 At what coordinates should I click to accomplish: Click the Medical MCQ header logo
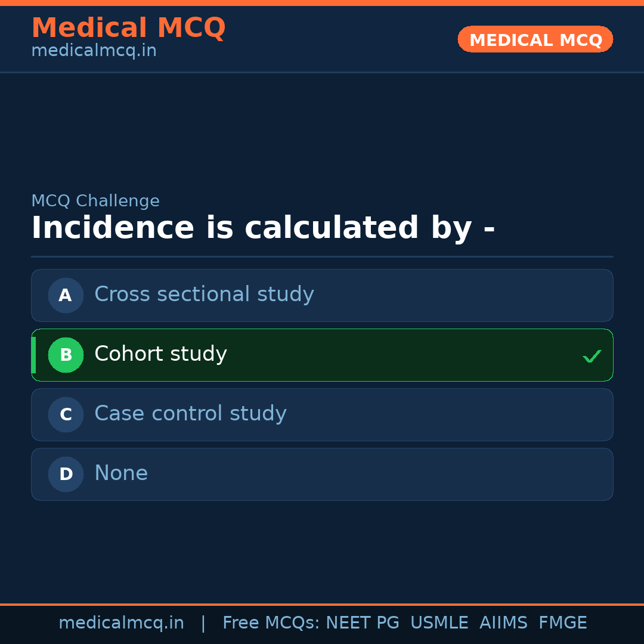128,27
